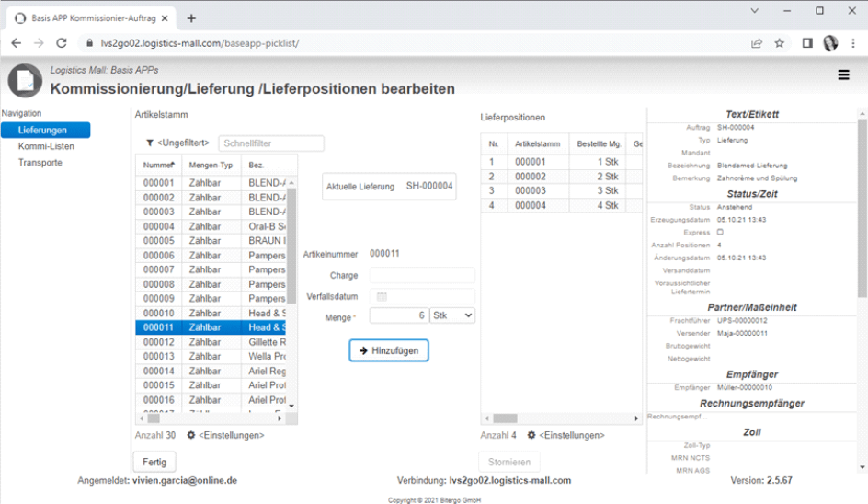
Task: Reload the current page
Action: pos(62,43)
